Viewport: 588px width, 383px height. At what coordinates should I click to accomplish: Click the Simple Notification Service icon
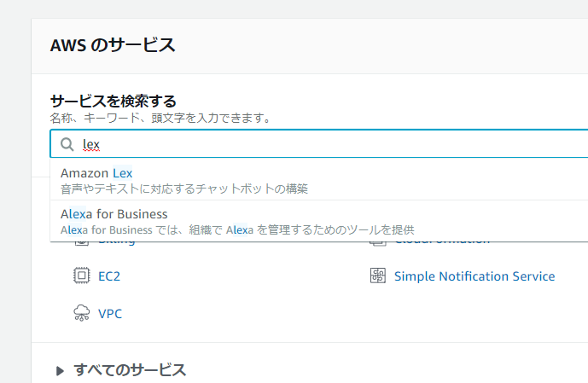(378, 276)
